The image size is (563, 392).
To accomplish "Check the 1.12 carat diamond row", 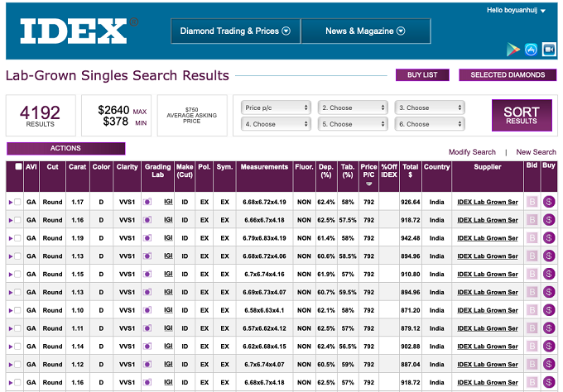I will (x=17, y=365).
